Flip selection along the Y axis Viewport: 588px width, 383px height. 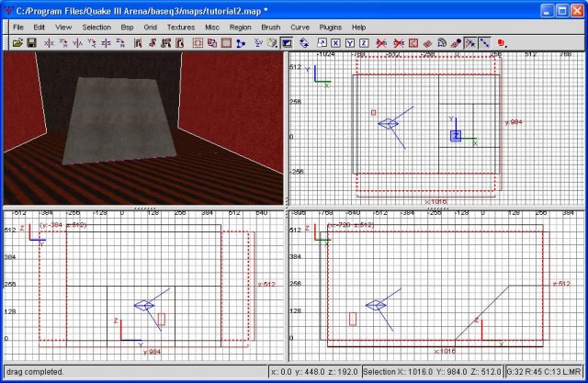point(77,43)
